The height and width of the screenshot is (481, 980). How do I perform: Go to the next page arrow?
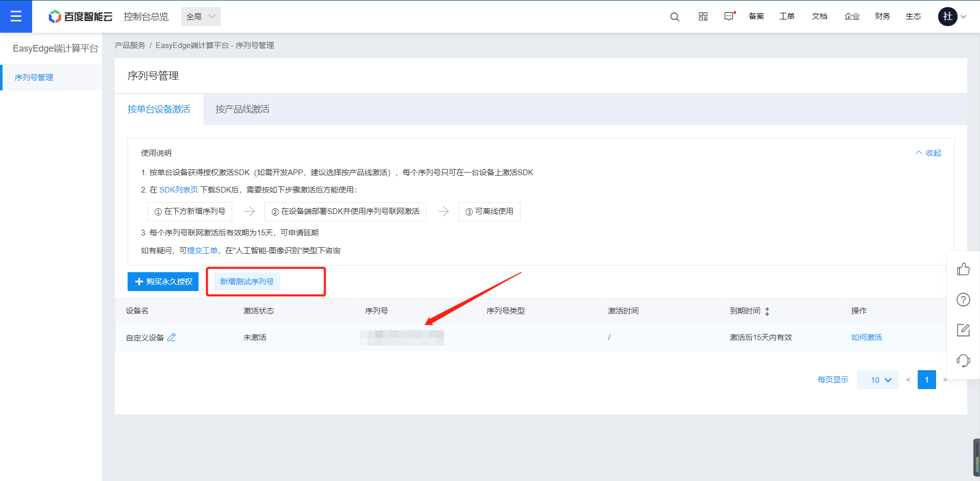945,379
